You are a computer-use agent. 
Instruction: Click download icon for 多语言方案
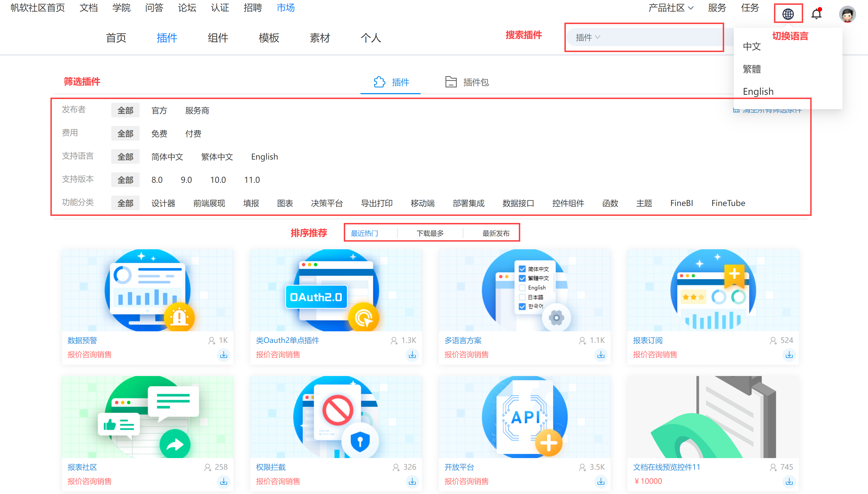pyautogui.click(x=600, y=355)
